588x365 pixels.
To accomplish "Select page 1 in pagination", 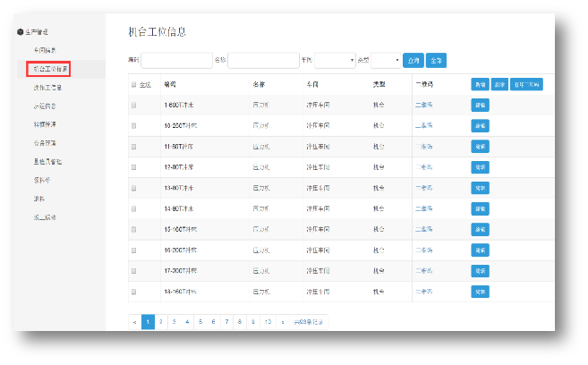I will click(148, 322).
